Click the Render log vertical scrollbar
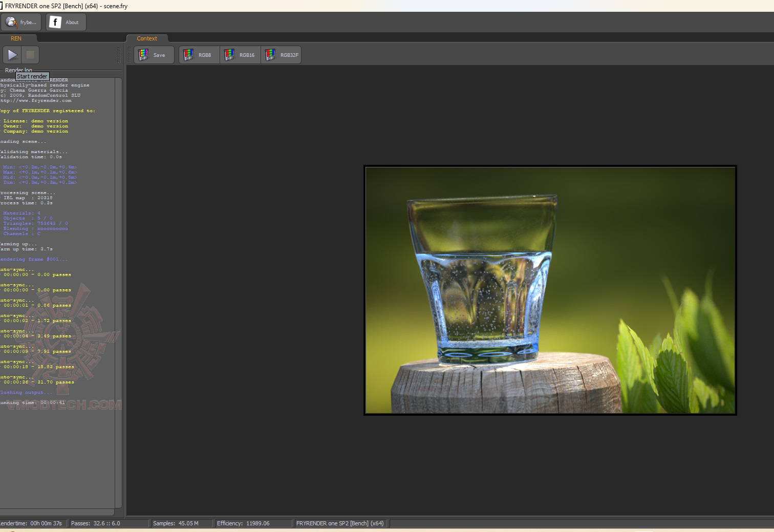 point(118,292)
